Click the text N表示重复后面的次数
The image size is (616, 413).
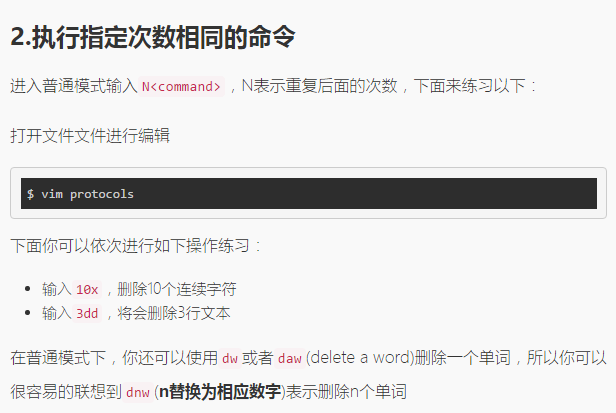click(319, 86)
